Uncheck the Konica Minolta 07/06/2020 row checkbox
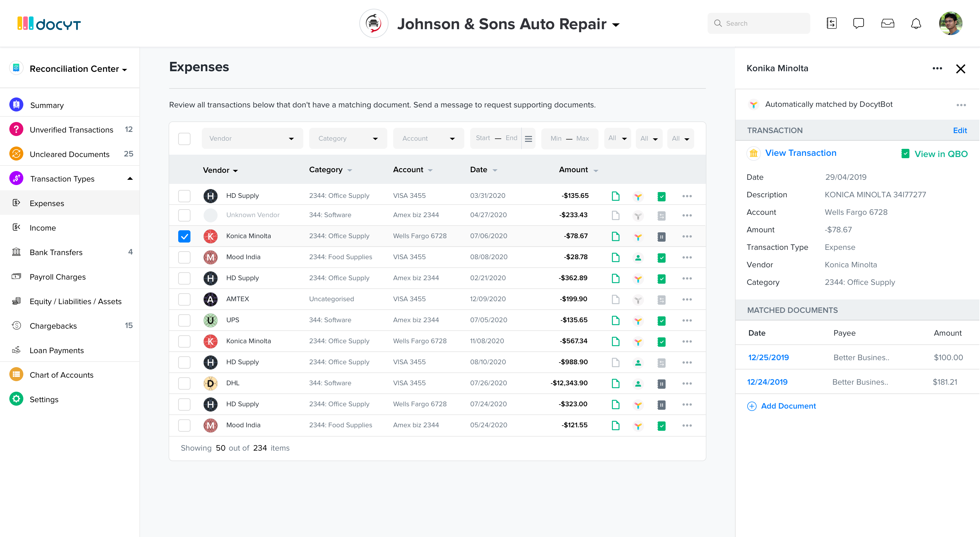 click(x=184, y=236)
